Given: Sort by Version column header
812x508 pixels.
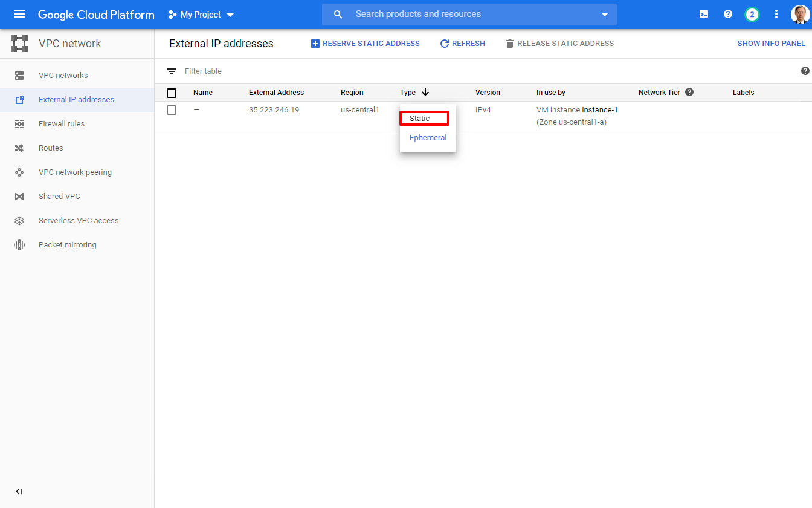Looking at the screenshot, I should click(x=488, y=93).
